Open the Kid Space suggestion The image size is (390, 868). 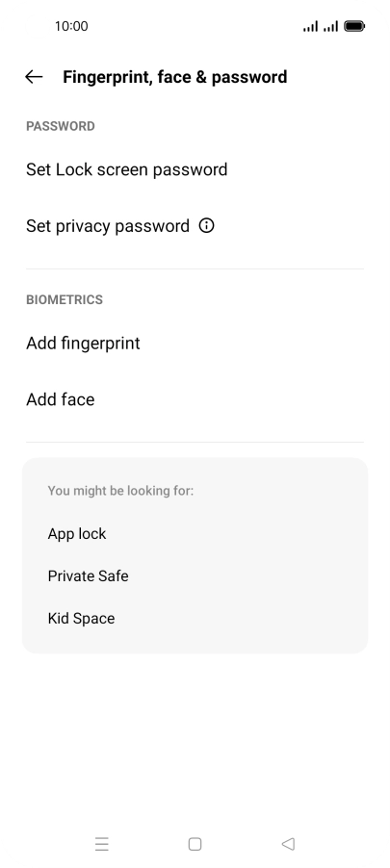[195, 619]
